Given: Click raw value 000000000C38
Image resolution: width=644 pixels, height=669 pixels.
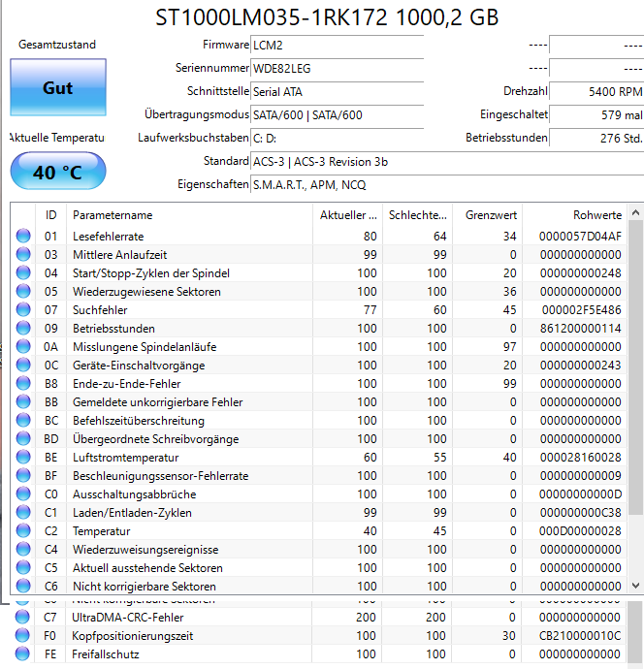Looking at the screenshot, I should click(x=580, y=513).
